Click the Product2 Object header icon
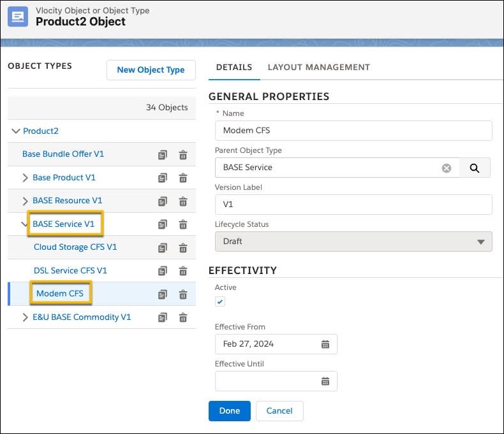Image resolution: width=504 pixels, height=434 pixels. pos(18,17)
